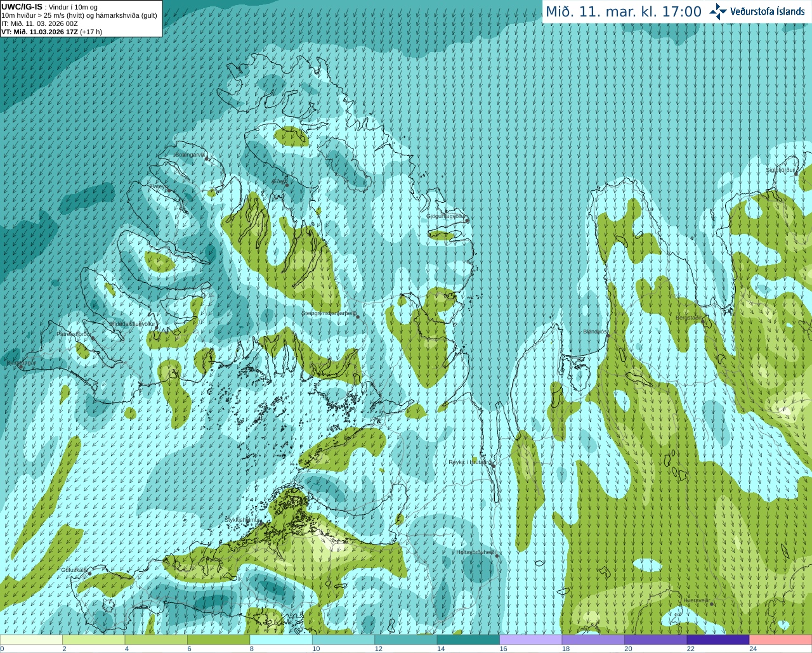Viewport: 812px width, 653px height.
Task: Click the Reykir í Hrútafirði station label
Action: pos(469,462)
